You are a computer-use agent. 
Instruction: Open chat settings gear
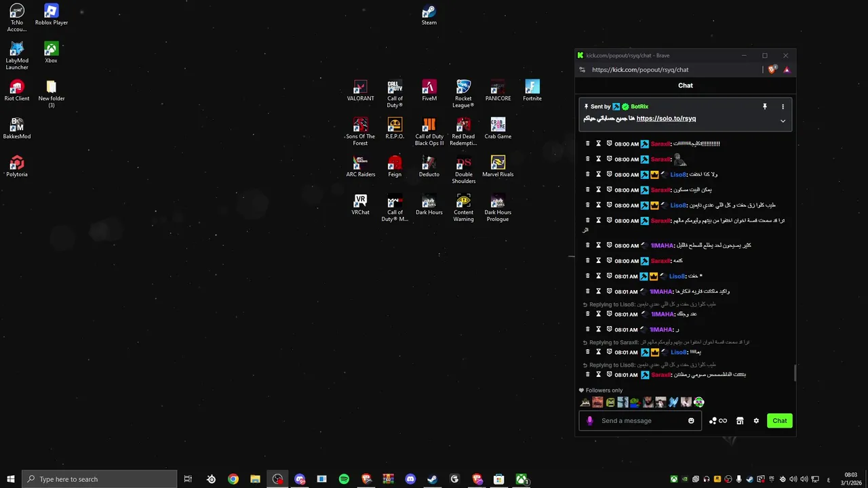756,421
